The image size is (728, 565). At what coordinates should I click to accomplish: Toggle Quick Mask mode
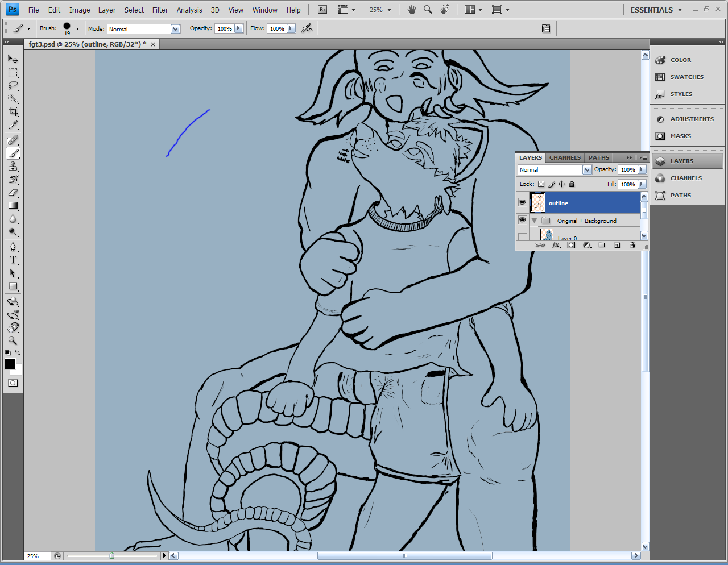(13, 383)
